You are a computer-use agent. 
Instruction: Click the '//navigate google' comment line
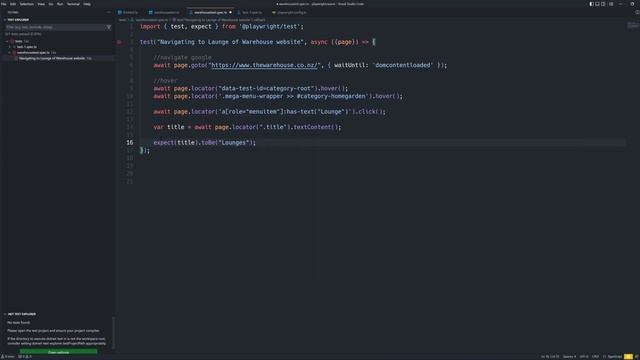pos(182,58)
